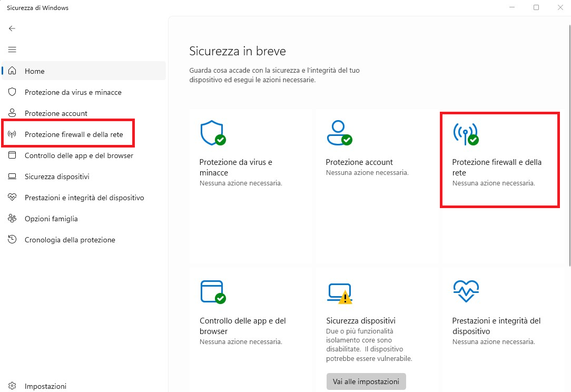Click heart monitor icon on Prestazioni e integrità tile

466,291
